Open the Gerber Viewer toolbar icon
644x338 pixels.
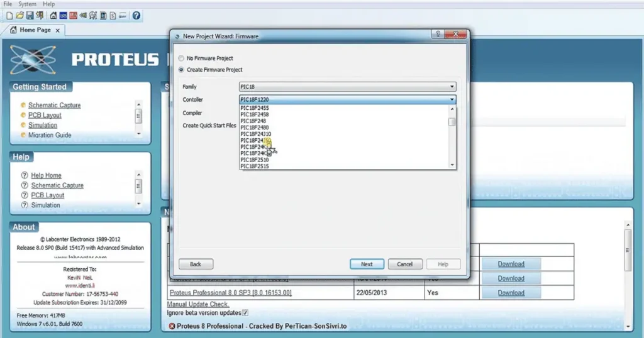point(93,16)
